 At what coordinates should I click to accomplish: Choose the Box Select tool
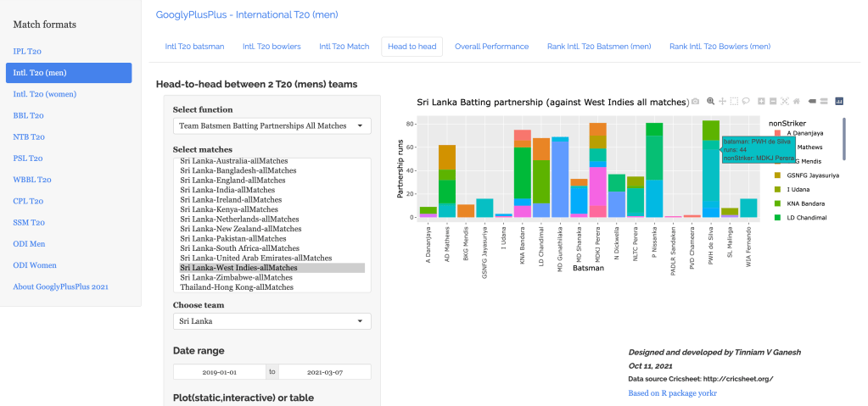coord(734,101)
